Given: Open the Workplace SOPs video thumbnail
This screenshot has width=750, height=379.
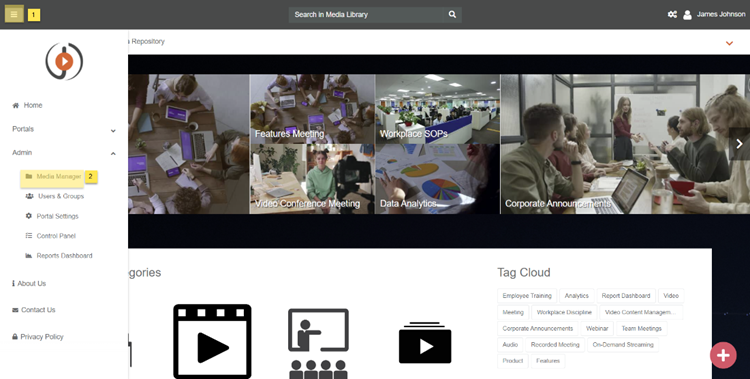Looking at the screenshot, I should [438, 109].
